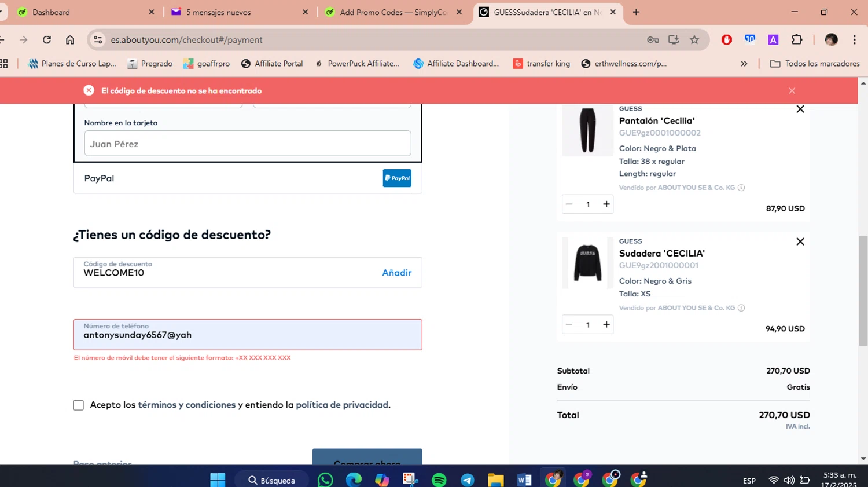The height and width of the screenshot is (487, 868).
Task: Open Spotify from the taskbar
Action: pyautogui.click(x=439, y=479)
